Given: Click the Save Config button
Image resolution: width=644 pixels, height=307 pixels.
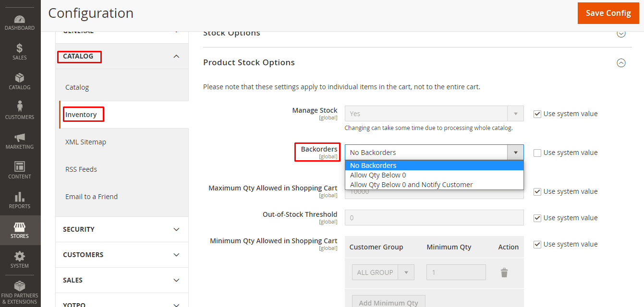Looking at the screenshot, I should [x=608, y=13].
